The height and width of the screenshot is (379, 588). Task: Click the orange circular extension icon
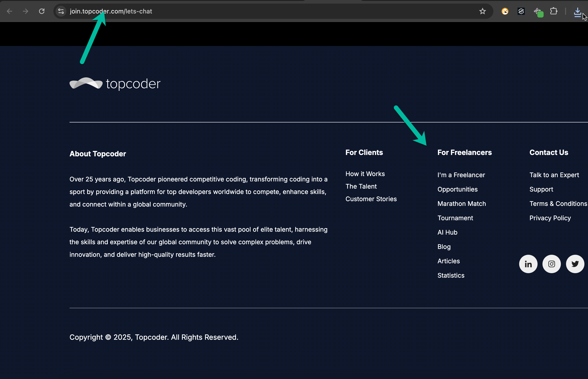tap(505, 11)
